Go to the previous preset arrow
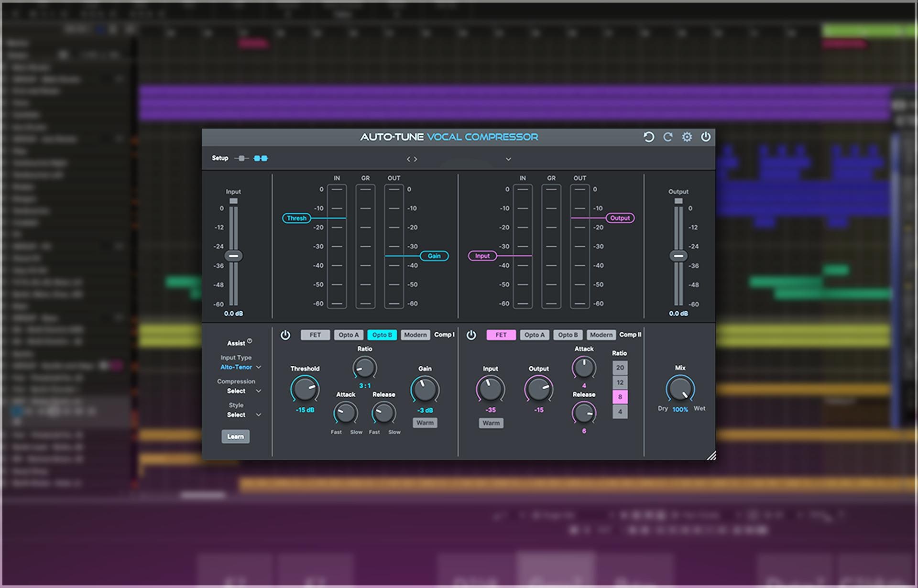The image size is (918, 588). (x=409, y=159)
